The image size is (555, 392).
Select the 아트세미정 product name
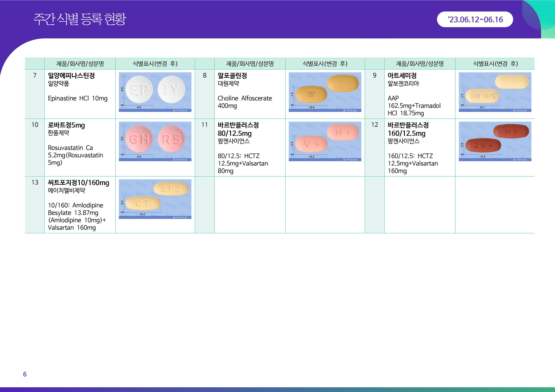click(x=402, y=76)
